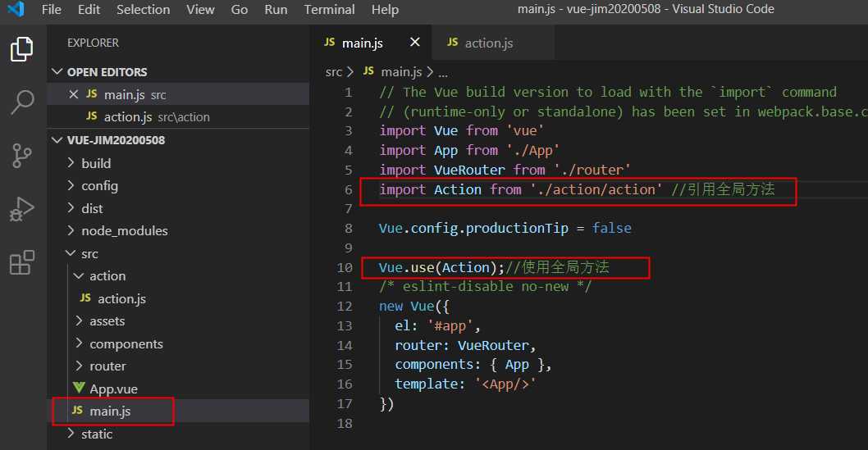Image resolution: width=868 pixels, height=450 pixels.
Task: Click the EXPLORER panel title
Action: pos(93,43)
